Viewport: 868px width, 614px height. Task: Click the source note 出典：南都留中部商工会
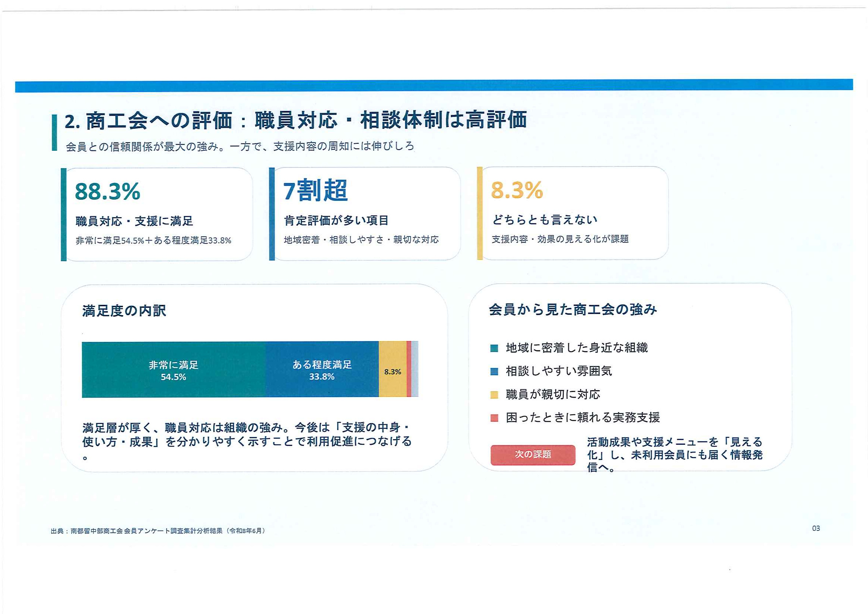[x=158, y=531]
